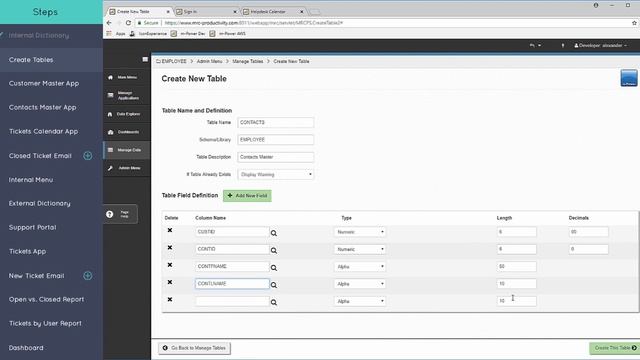Image resolution: width=640 pixels, height=360 pixels.
Task: Delete the CONTFNAME column row
Action: coord(170,265)
